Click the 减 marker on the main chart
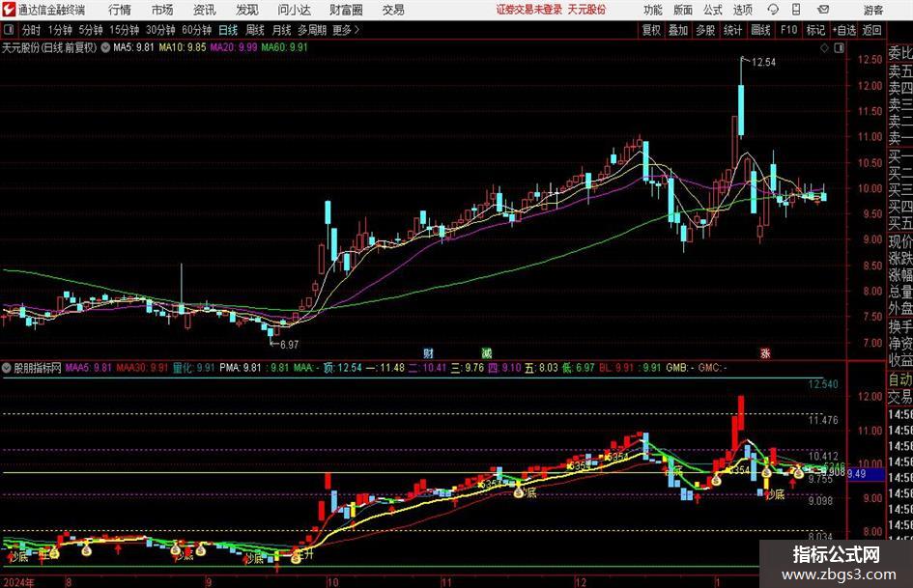This screenshot has height=588, width=913. tap(486, 352)
